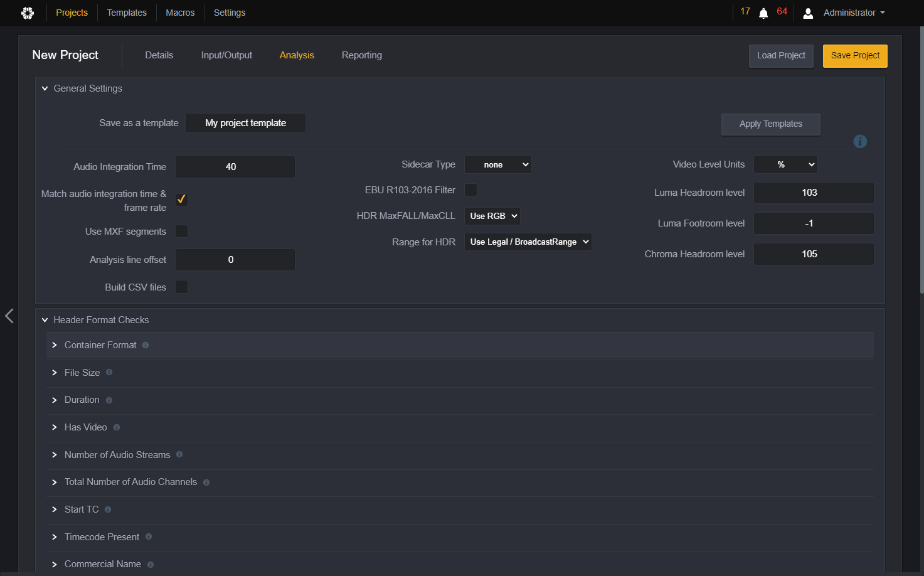Collapse Header Format Checks section
Image resolution: width=924 pixels, height=576 pixels.
45,320
